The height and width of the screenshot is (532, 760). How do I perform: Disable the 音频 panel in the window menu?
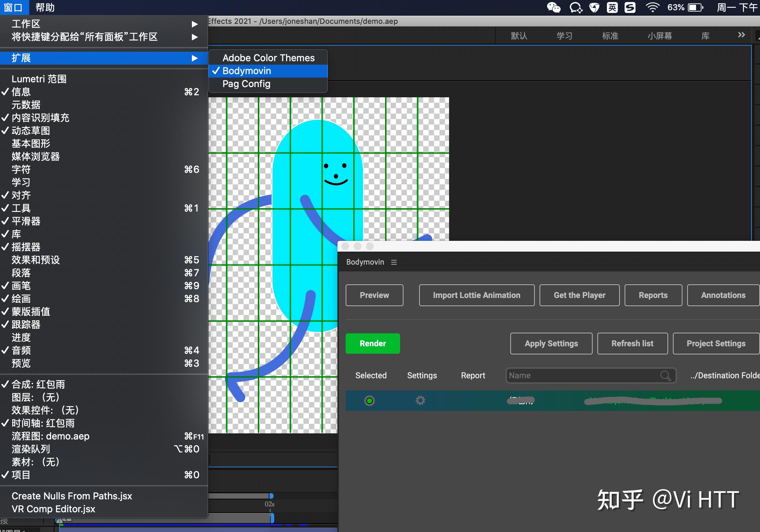pos(21,350)
